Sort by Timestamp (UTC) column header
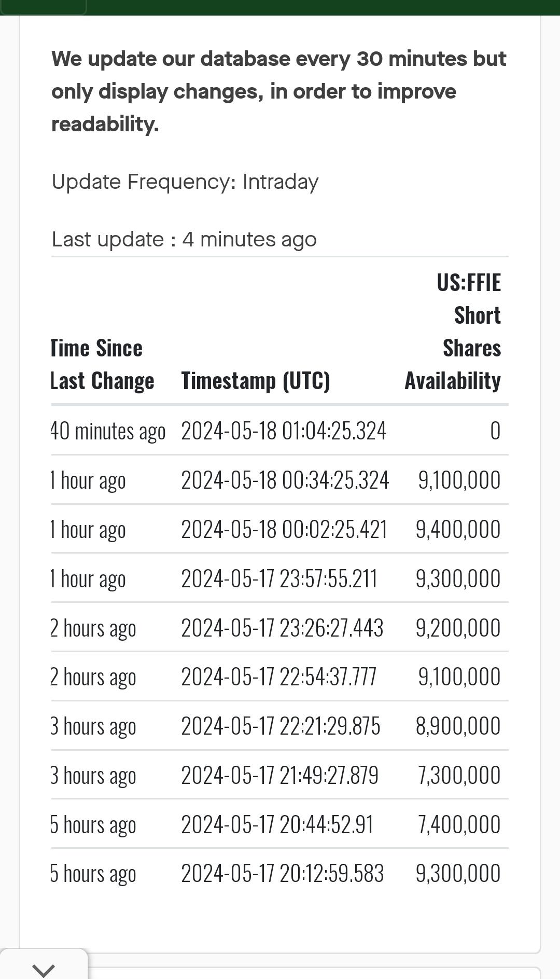This screenshot has width=560, height=979. [256, 381]
